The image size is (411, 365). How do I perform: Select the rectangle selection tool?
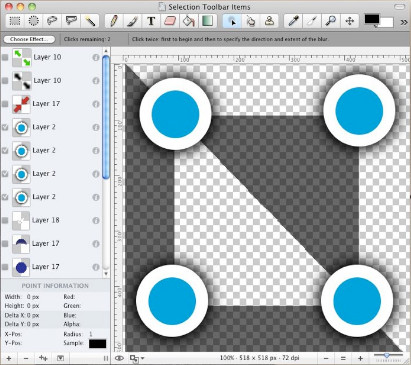click(x=15, y=21)
